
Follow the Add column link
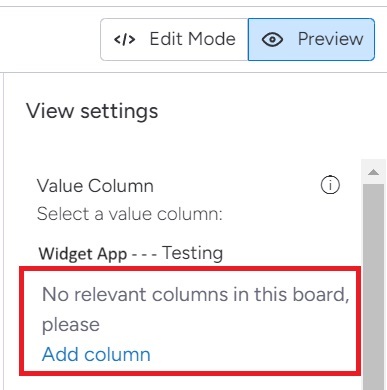[x=96, y=354]
